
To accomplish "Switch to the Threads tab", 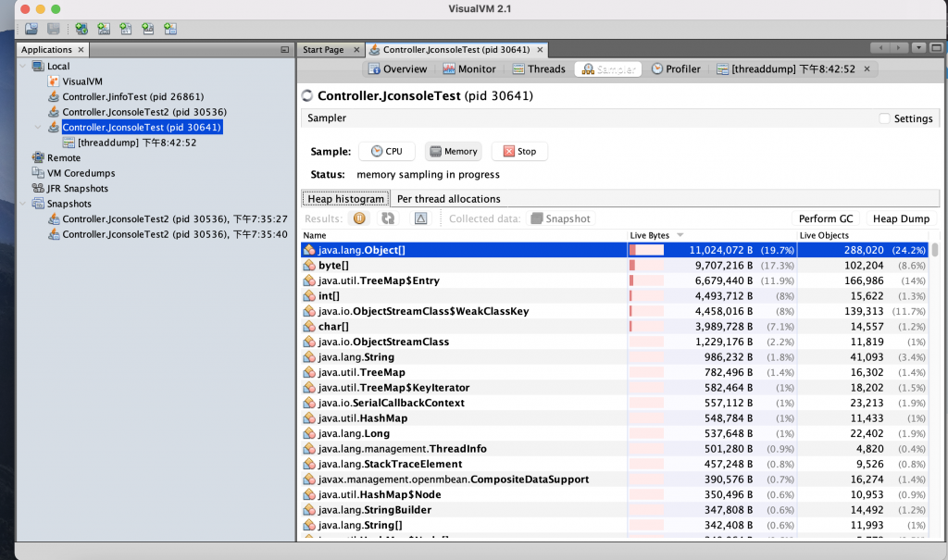I will (539, 68).
